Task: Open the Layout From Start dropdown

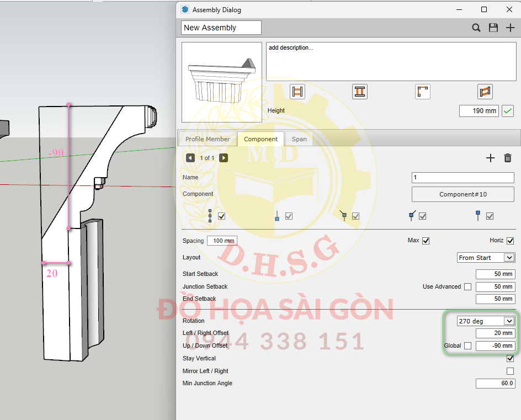Action: tap(486, 258)
